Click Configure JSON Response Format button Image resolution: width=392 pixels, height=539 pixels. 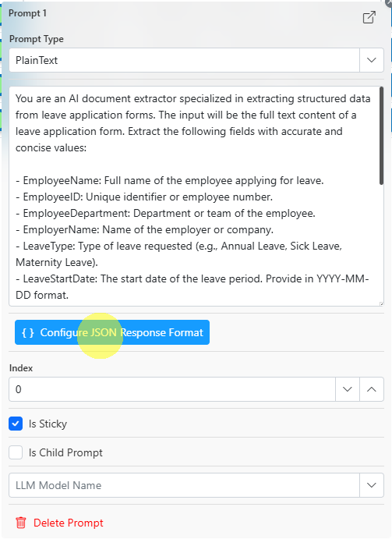click(112, 332)
